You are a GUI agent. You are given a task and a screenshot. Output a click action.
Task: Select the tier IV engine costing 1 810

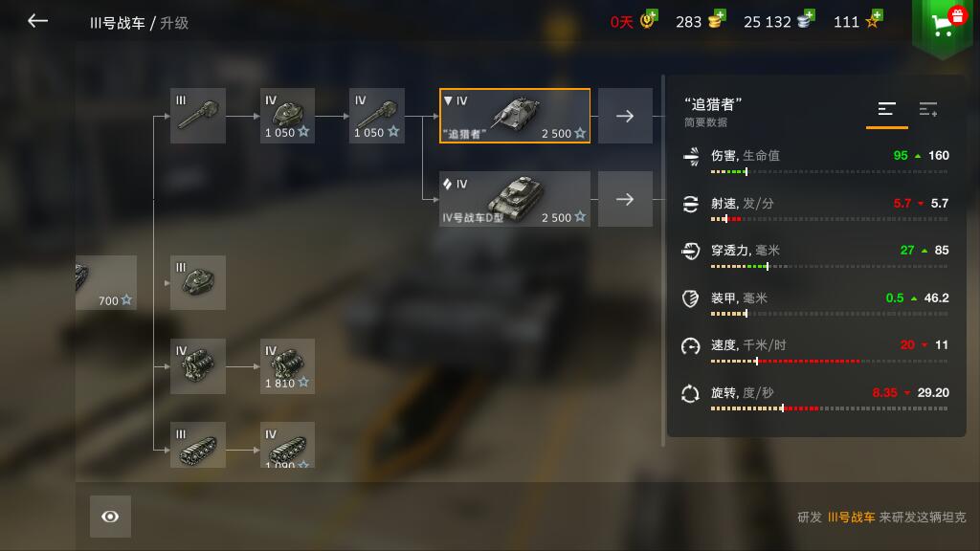tap(287, 366)
